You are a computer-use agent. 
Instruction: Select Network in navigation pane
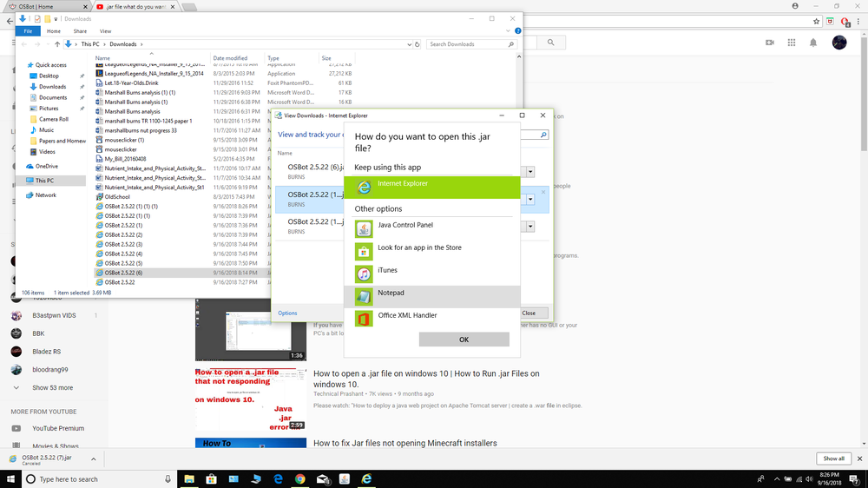[45, 195]
